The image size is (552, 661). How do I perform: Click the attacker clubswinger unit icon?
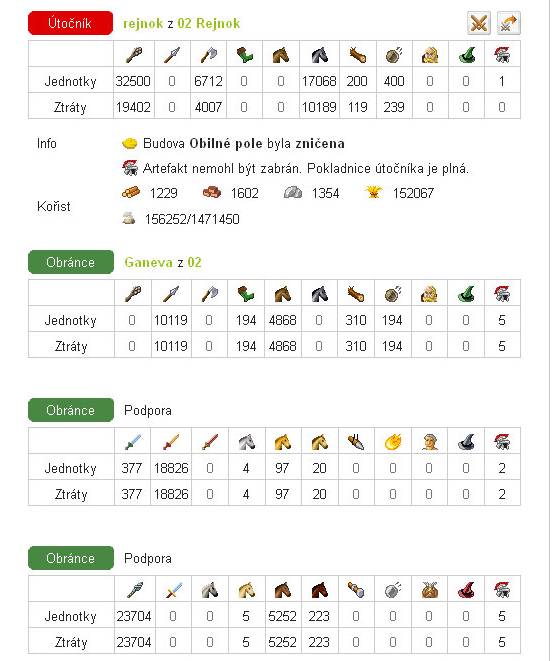tap(134, 54)
